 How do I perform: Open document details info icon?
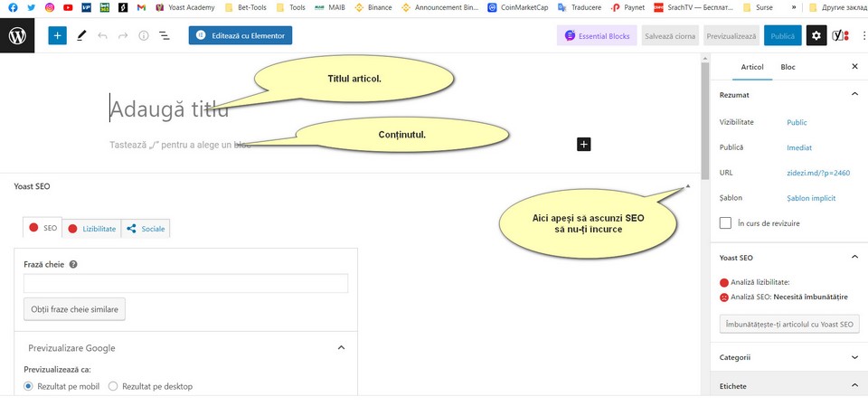144,36
